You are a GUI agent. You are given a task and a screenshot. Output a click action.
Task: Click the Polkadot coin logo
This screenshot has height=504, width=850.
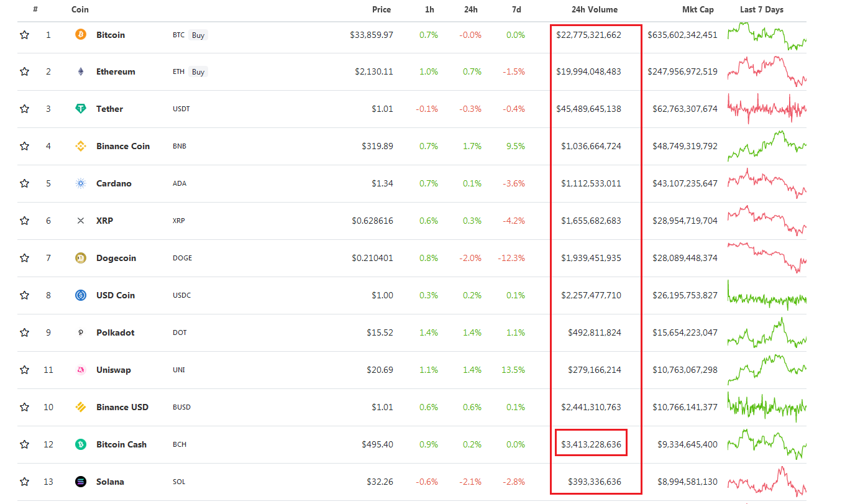81,333
